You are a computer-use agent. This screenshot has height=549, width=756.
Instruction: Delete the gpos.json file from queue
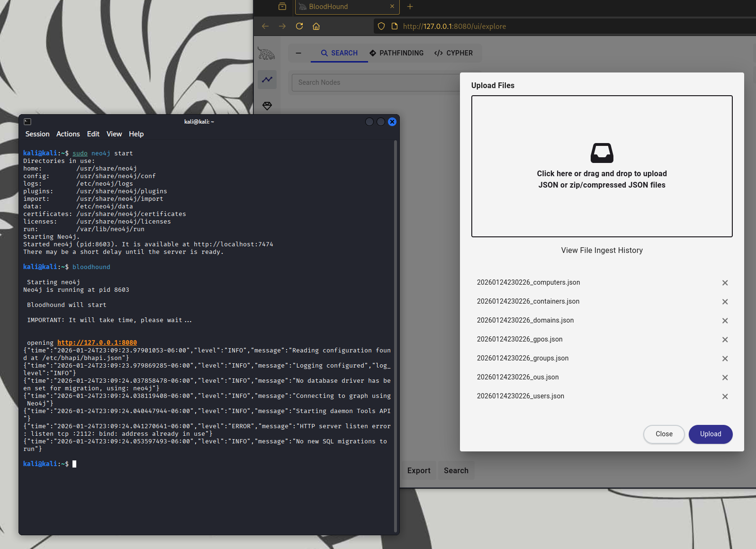click(725, 340)
